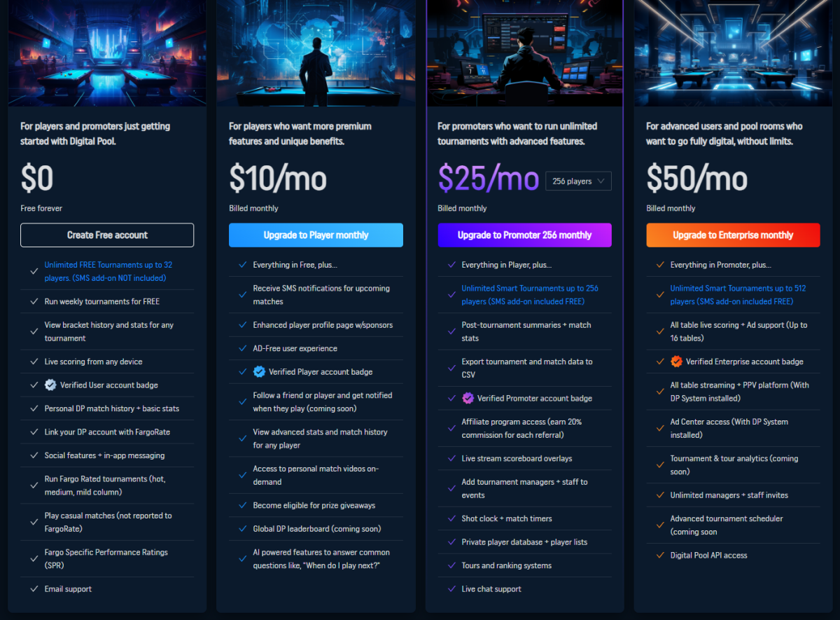Click Upgrade to Player monthly
Image resolution: width=840 pixels, height=620 pixels.
point(316,235)
